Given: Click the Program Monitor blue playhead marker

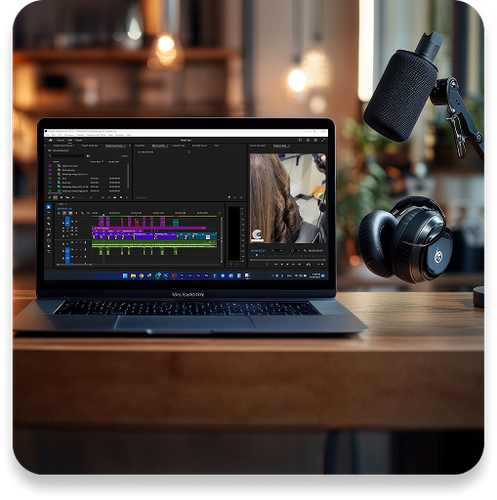Looking at the screenshot, I should click(257, 255).
